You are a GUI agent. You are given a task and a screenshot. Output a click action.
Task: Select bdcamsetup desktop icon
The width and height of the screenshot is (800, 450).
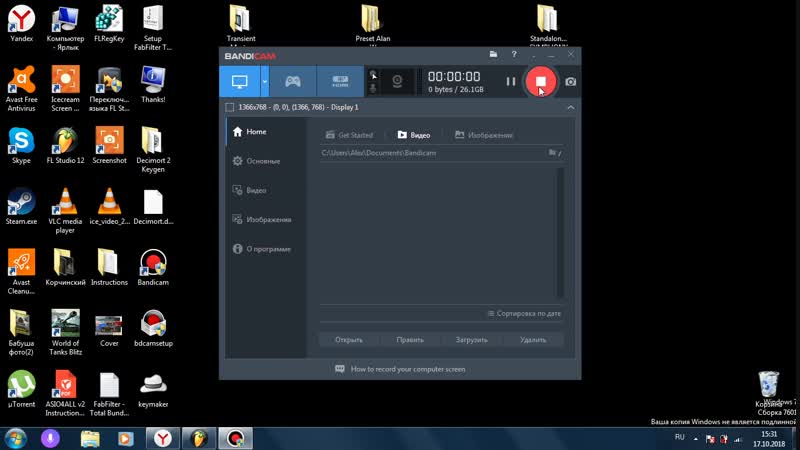click(153, 328)
